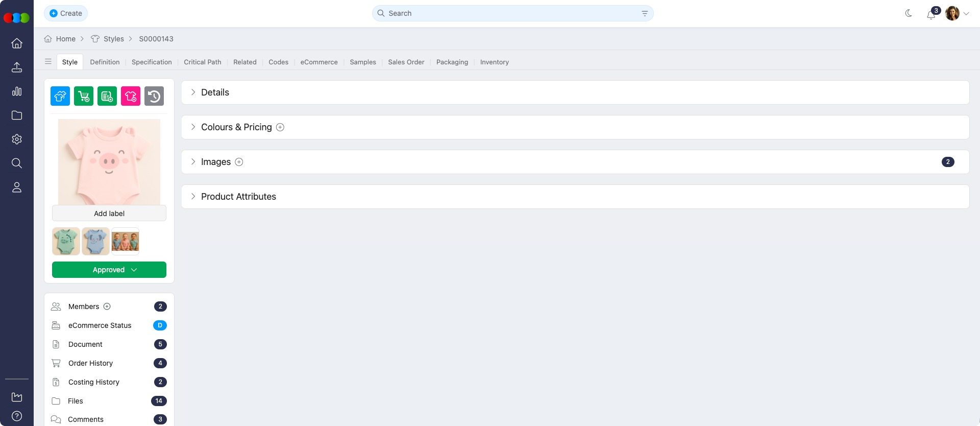Select the Style tab

(70, 62)
